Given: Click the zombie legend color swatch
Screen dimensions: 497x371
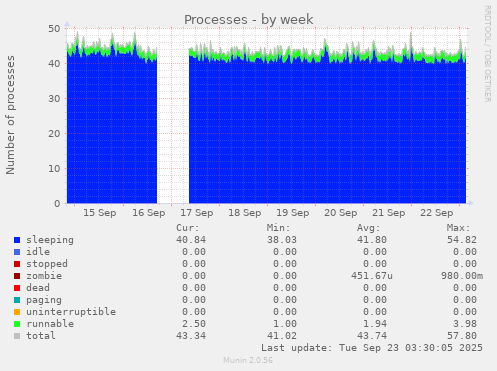Looking at the screenshot, I should coord(17,276).
